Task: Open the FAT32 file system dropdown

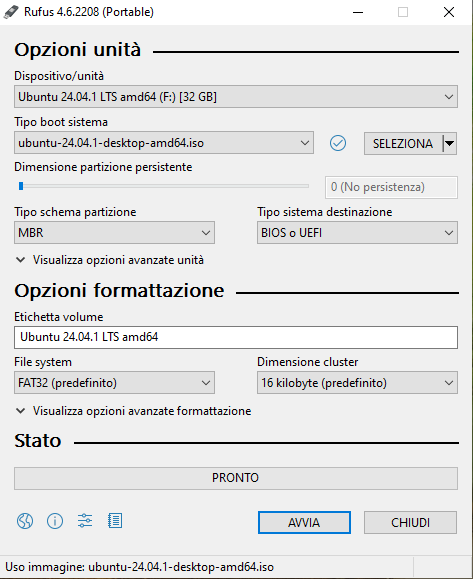Action: 114,383
